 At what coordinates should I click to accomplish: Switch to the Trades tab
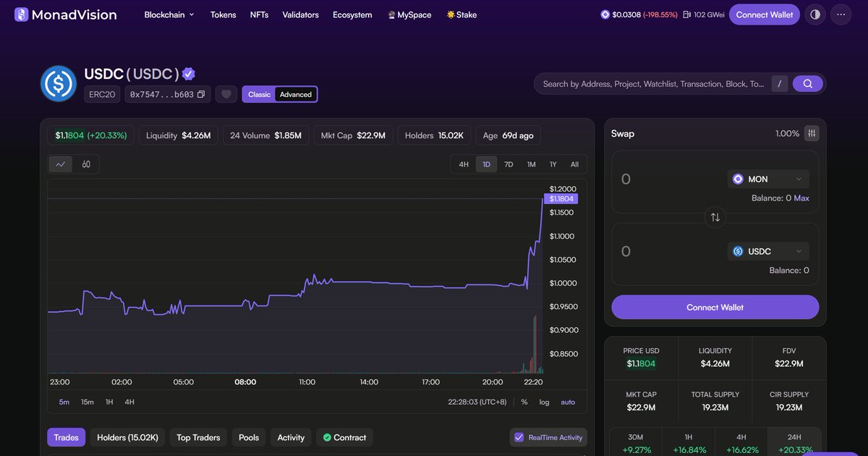[x=67, y=437]
